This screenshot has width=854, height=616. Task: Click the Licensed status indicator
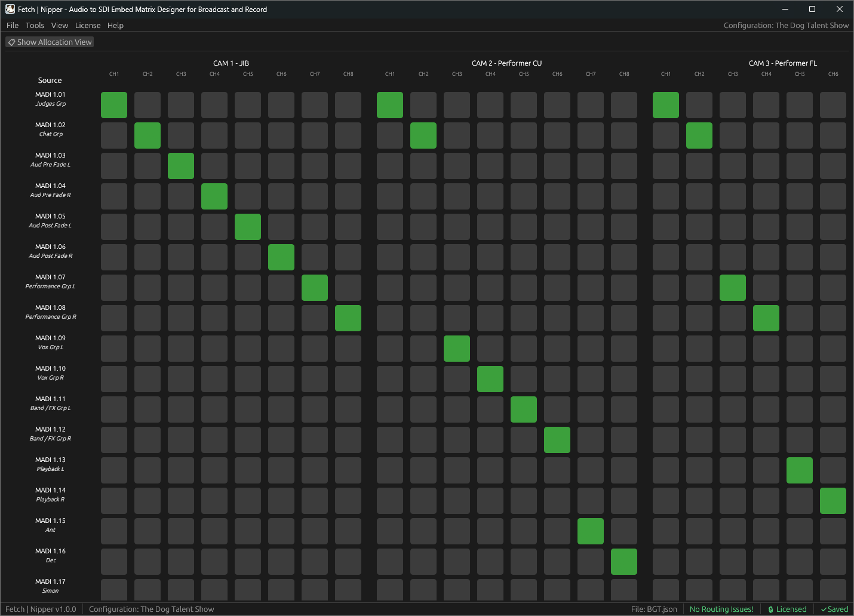[x=787, y=609]
